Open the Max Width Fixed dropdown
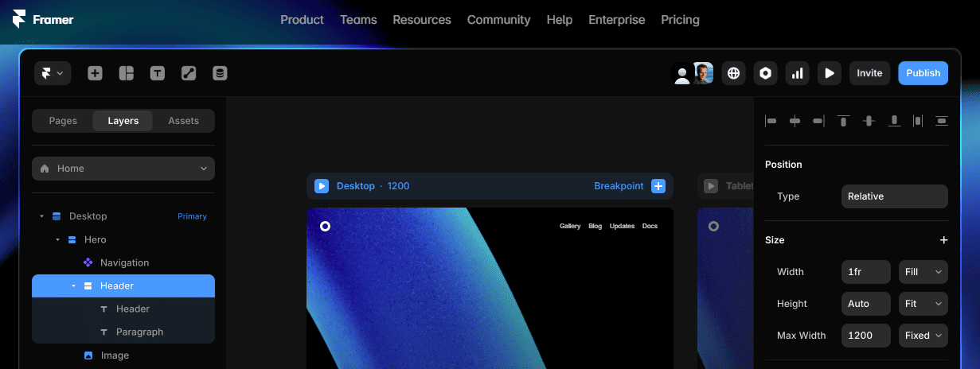 coord(923,336)
